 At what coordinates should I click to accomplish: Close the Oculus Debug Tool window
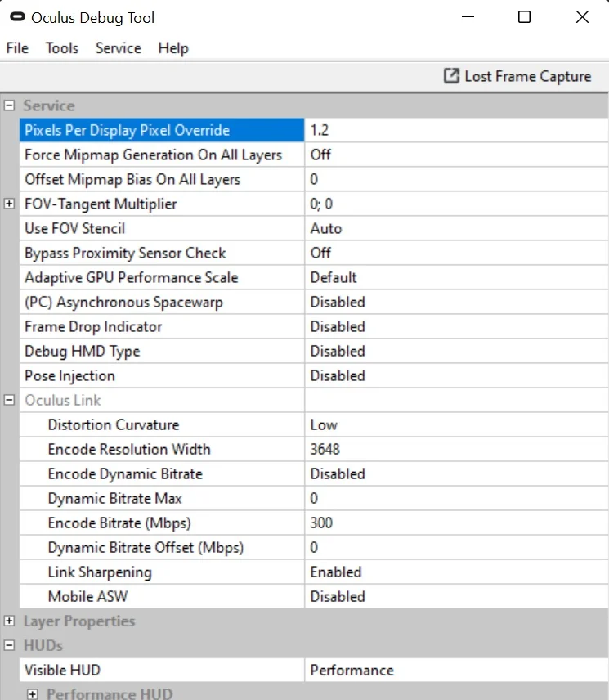[x=582, y=17]
